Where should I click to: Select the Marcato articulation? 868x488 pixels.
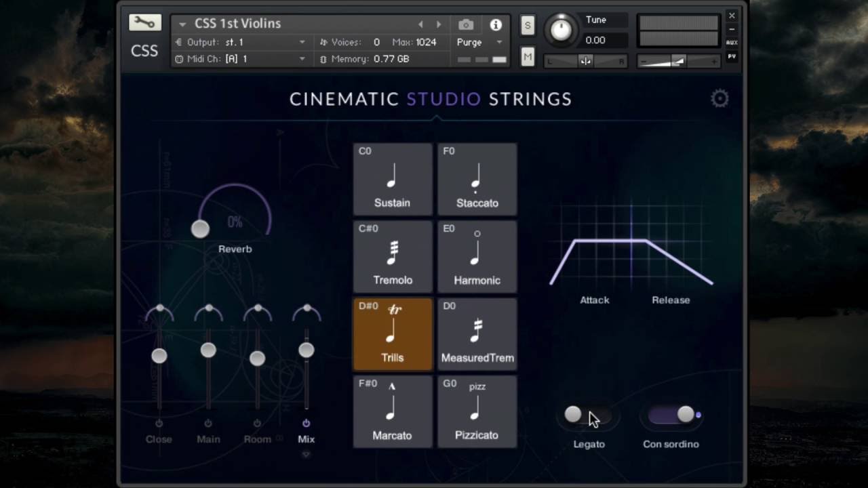tap(392, 411)
